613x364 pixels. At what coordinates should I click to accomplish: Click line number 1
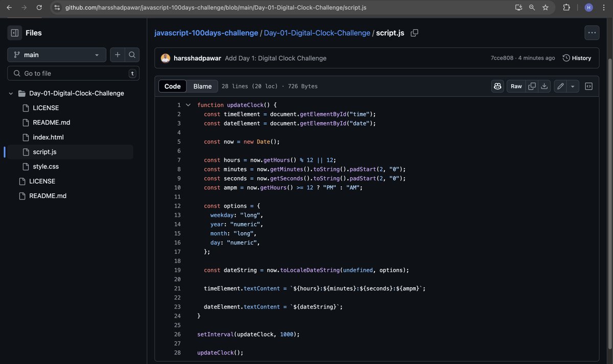[179, 105]
